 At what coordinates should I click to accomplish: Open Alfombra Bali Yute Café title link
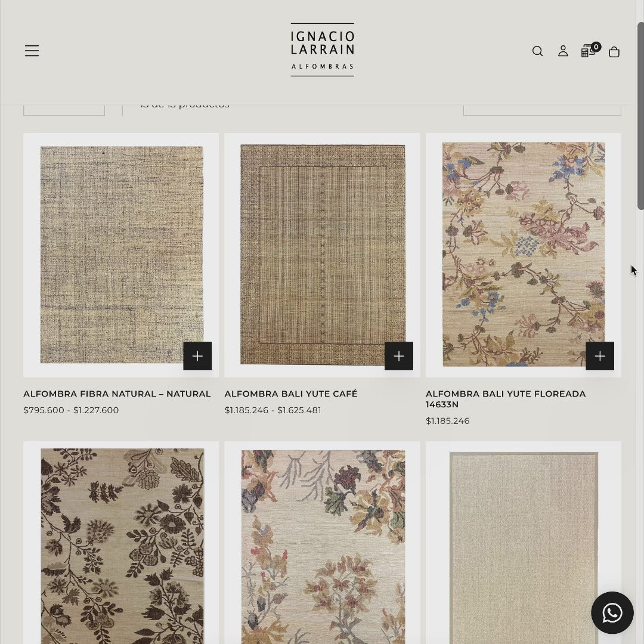pos(291,394)
